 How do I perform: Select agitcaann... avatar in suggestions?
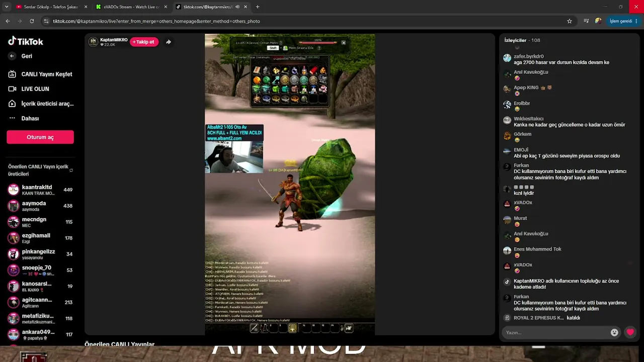click(x=14, y=302)
